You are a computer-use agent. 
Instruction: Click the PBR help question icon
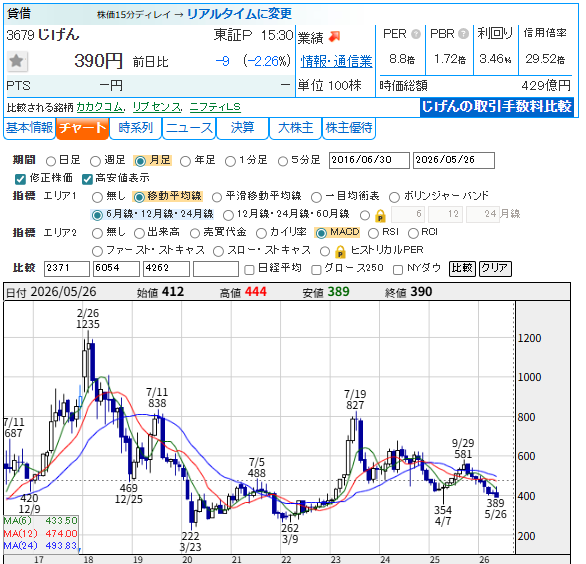(463, 34)
